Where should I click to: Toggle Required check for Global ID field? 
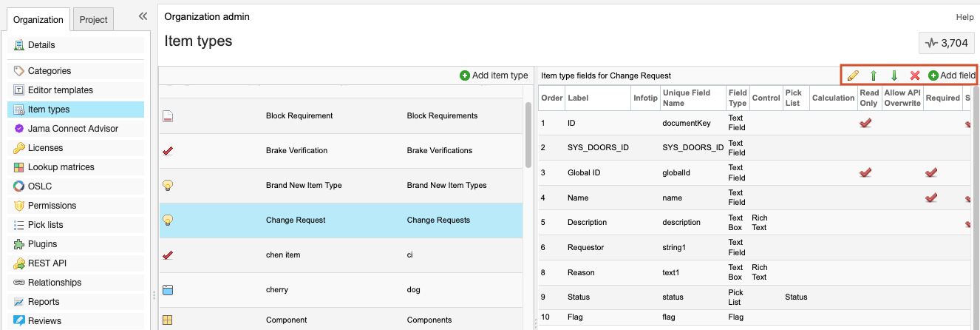click(931, 172)
